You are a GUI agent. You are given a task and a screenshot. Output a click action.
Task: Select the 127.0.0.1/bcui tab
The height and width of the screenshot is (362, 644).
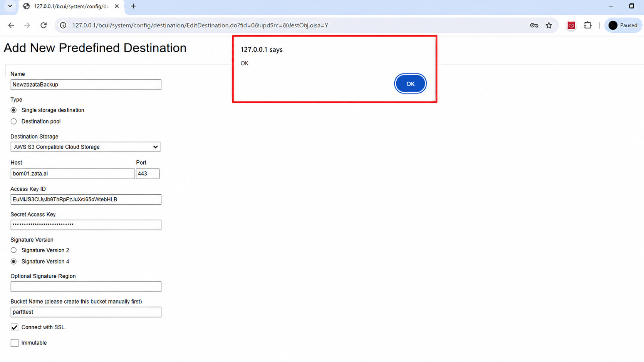click(71, 6)
